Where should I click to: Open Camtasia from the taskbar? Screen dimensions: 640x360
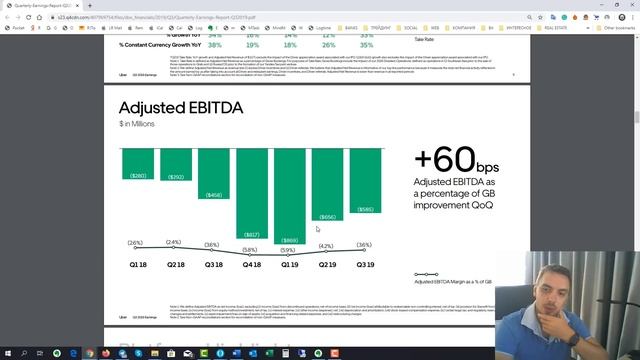pos(204,353)
